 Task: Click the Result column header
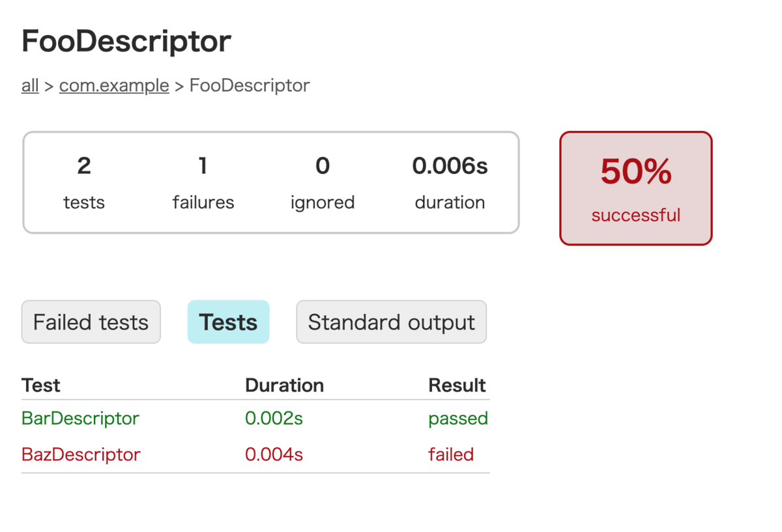(x=457, y=385)
